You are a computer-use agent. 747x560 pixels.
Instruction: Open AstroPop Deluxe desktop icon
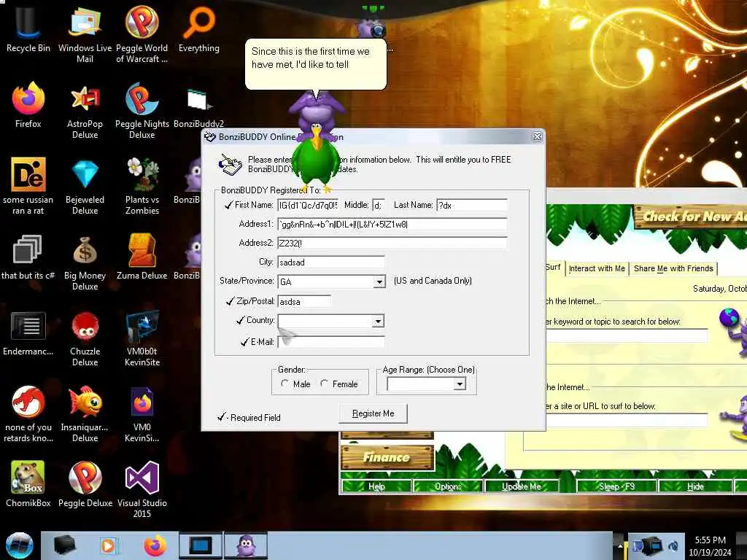coord(85,109)
